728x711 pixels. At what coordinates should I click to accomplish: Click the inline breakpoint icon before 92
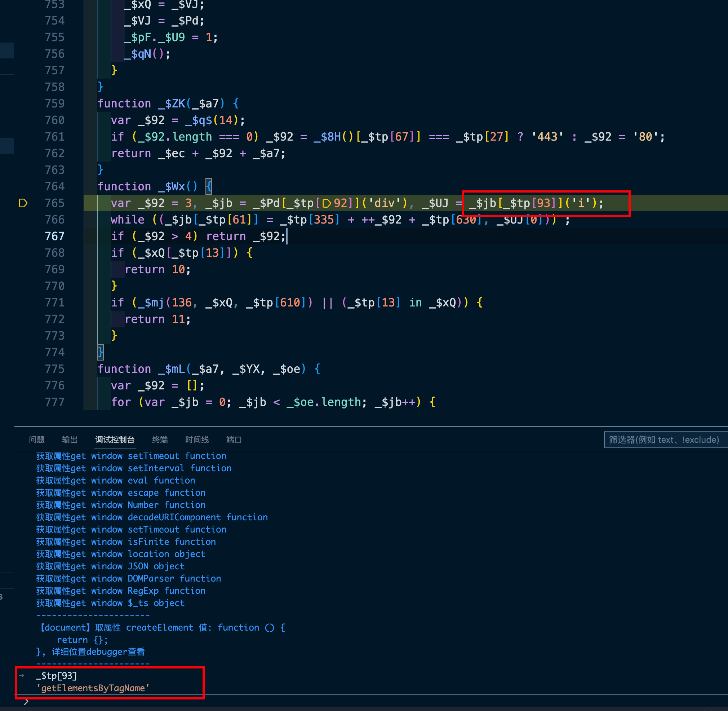click(x=327, y=203)
